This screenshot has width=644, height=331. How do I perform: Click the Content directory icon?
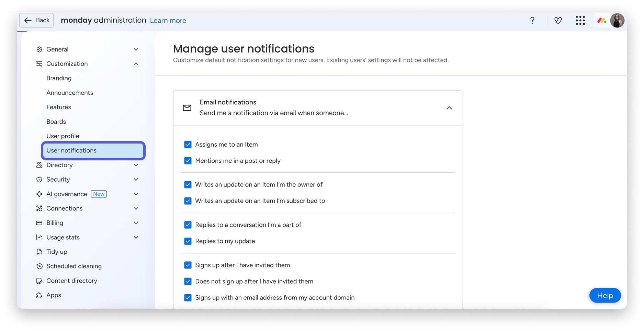(39, 281)
